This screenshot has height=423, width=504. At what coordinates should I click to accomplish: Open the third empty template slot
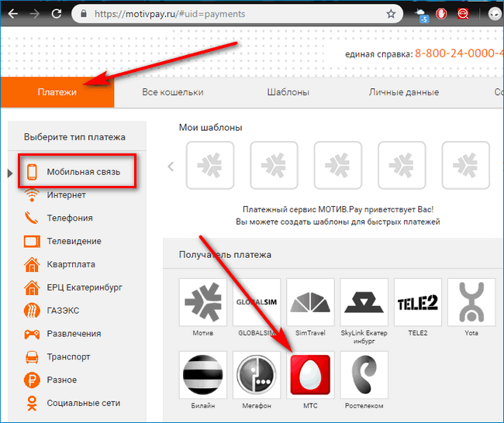[338, 166]
